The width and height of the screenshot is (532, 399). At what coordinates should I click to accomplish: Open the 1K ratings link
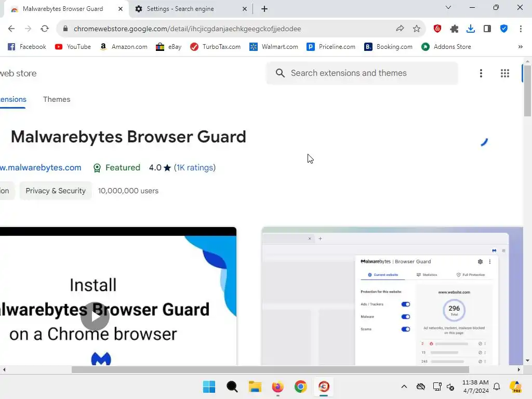[195, 168]
